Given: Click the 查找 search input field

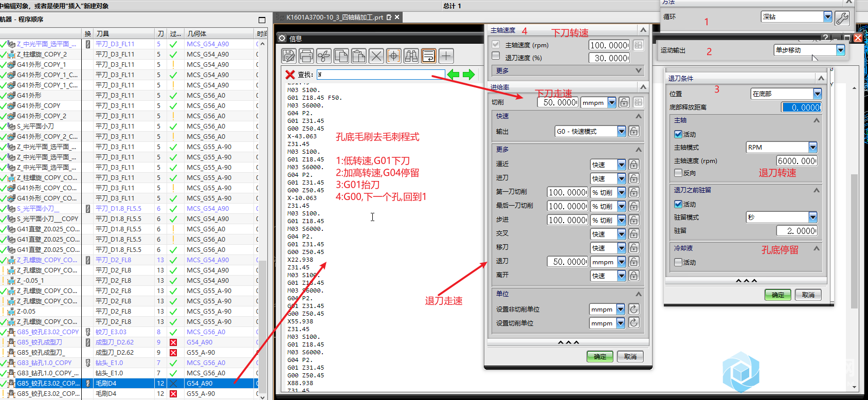Looking at the screenshot, I should pyautogui.click(x=381, y=75).
